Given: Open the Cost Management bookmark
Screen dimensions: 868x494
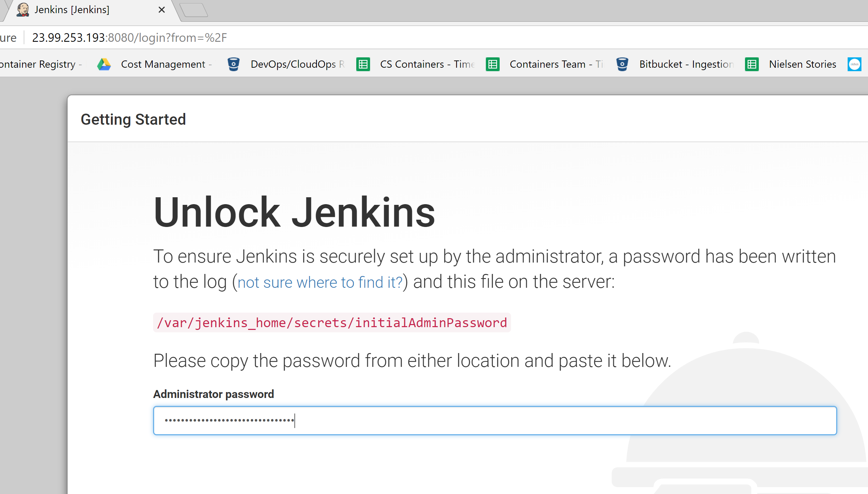Looking at the screenshot, I should 163,64.
